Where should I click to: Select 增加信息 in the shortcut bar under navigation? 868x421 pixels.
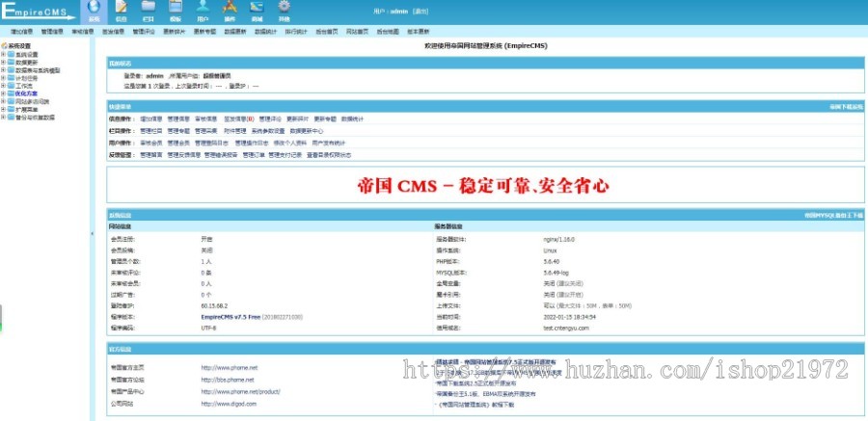pyautogui.click(x=21, y=32)
